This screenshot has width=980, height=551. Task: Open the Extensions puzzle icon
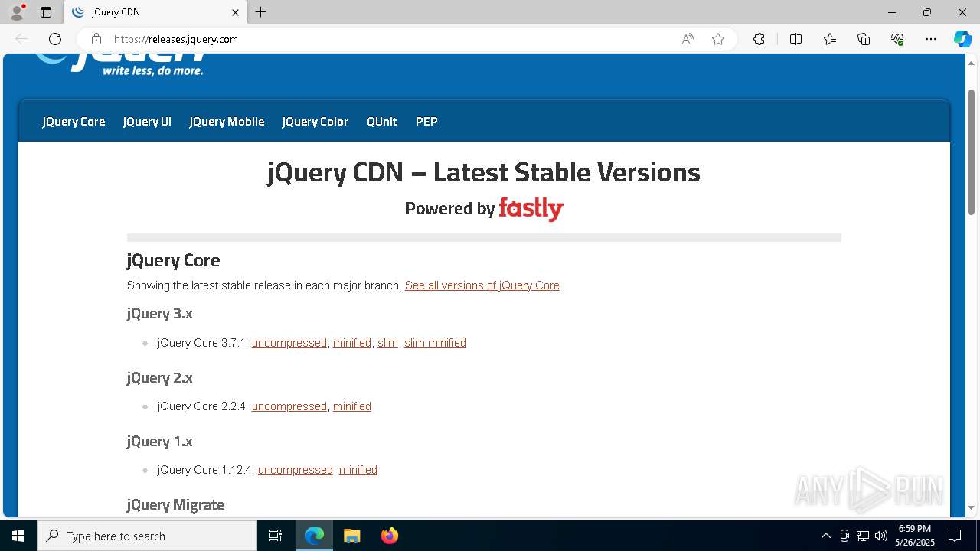tap(759, 39)
